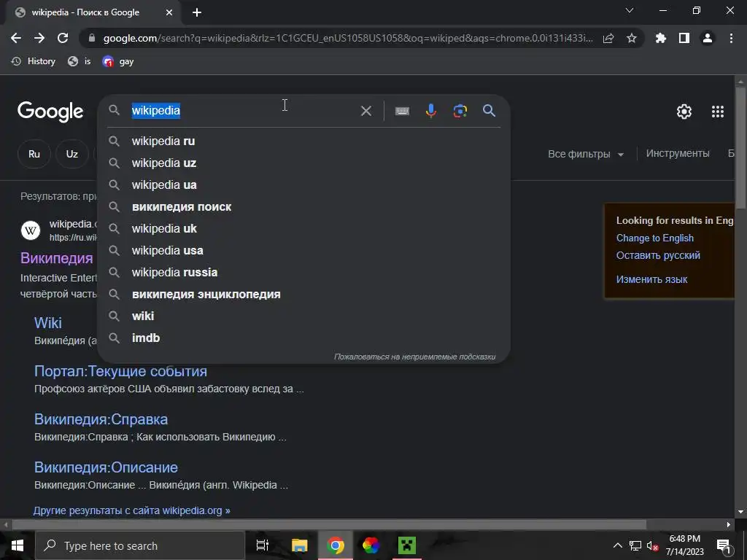Image resolution: width=747 pixels, height=560 pixels.
Task: Click the muted volume tray icon
Action: [x=652, y=545]
